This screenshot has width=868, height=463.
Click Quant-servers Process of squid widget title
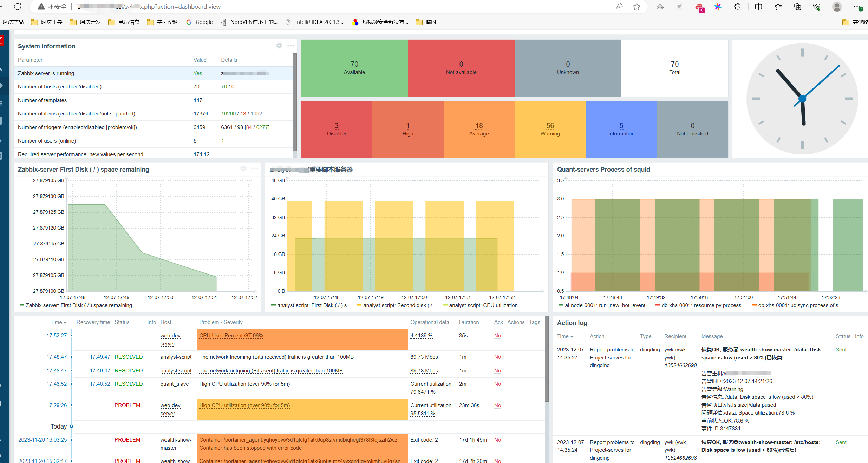coord(603,170)
